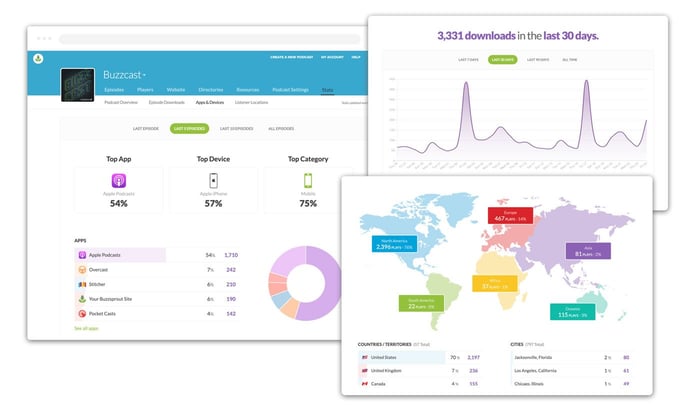
Task: Click the United States country row
Action: pos(420,357)
